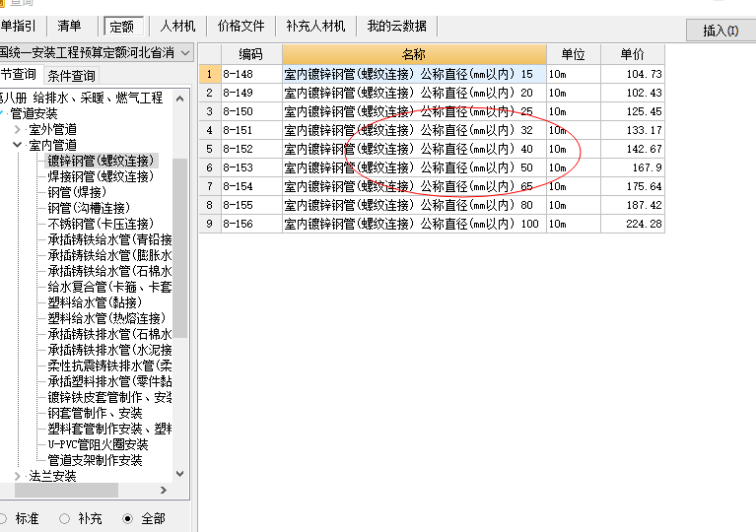Screen dimensions: 756x532
Task: Click horizontal scrollbar right arrow
Action: click(164, 490)
